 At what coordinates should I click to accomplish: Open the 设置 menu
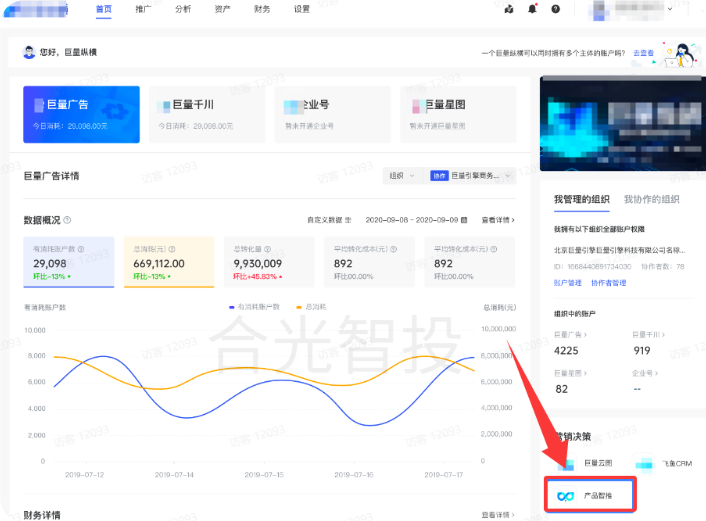[302, 9]
